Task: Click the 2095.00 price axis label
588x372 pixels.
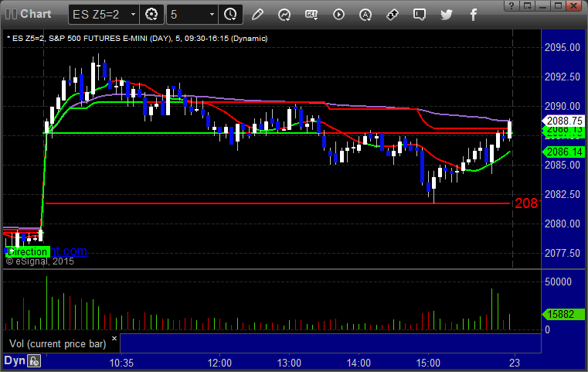Action: pyautogui.click(x=563, y=47)
